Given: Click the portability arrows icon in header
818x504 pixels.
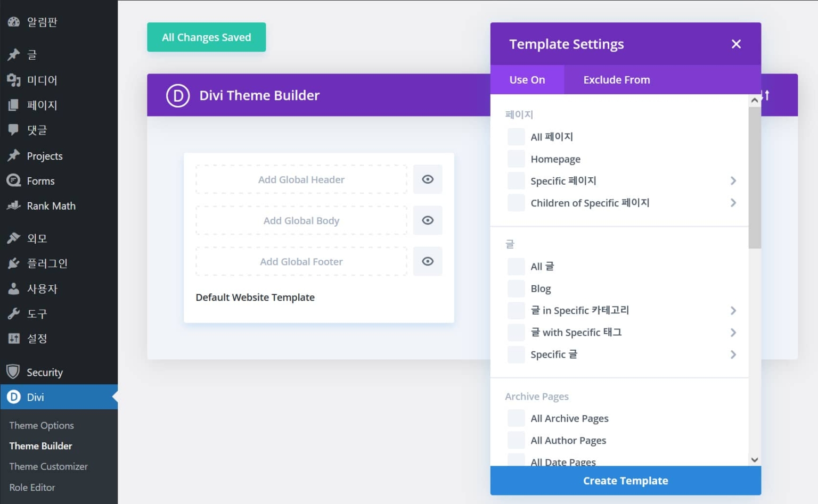Looking at the screenshot, I should (x=766, y=95).
